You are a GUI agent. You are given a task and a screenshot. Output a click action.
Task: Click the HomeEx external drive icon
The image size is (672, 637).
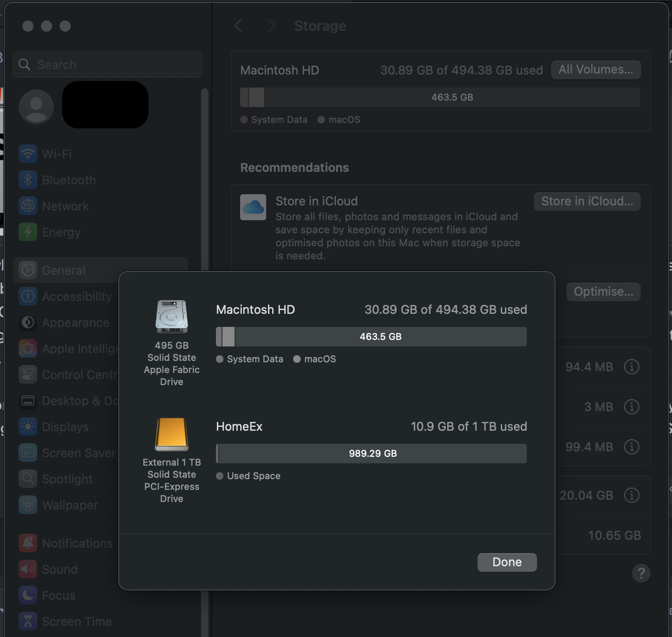[172, 434]
